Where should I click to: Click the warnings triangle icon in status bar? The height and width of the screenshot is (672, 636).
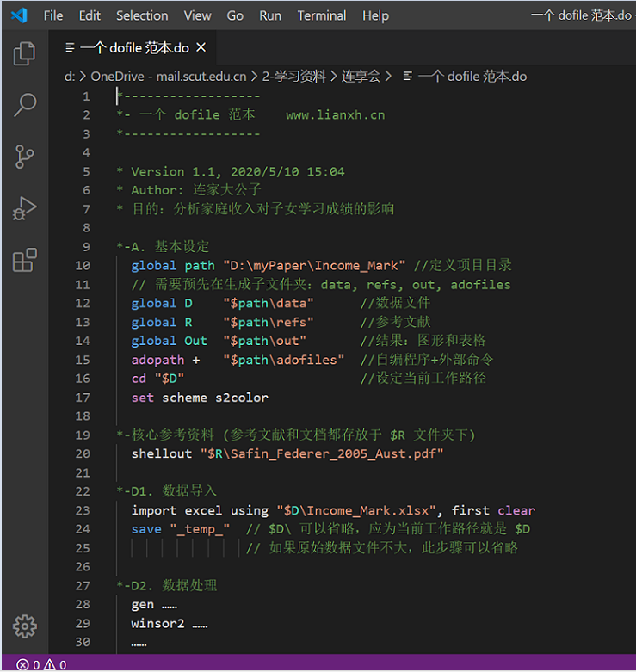(50, 665)
